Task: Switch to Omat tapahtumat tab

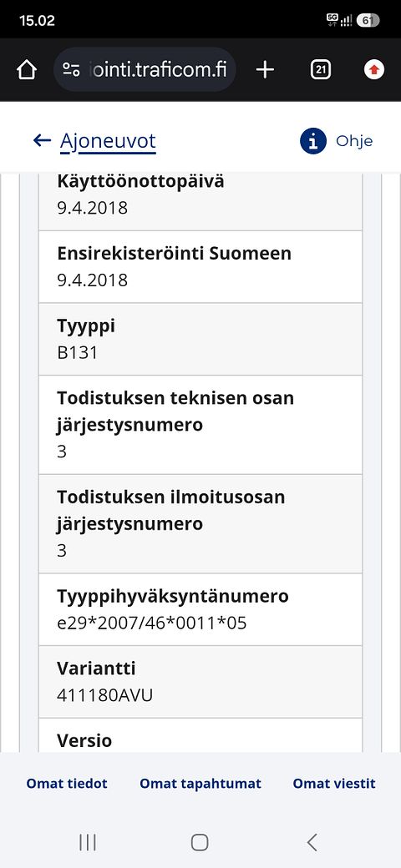Action: pyautogui.click(x=200, y=784)
